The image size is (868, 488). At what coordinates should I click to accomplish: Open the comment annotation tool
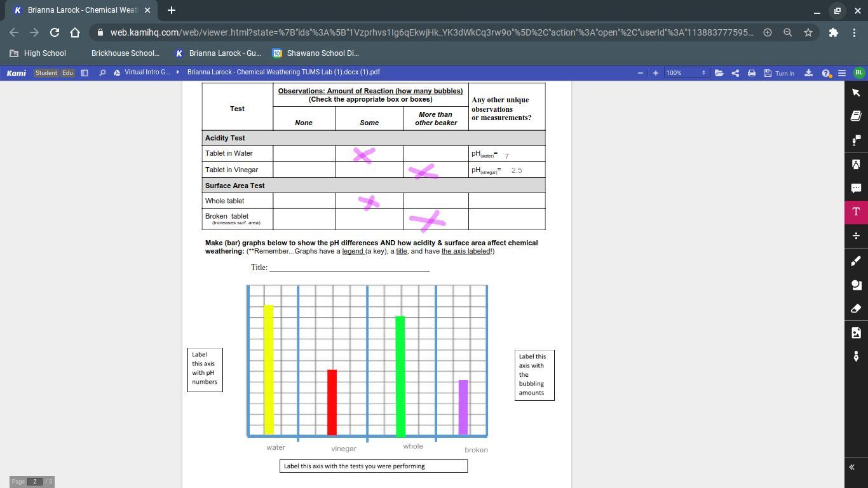point(856,188)
